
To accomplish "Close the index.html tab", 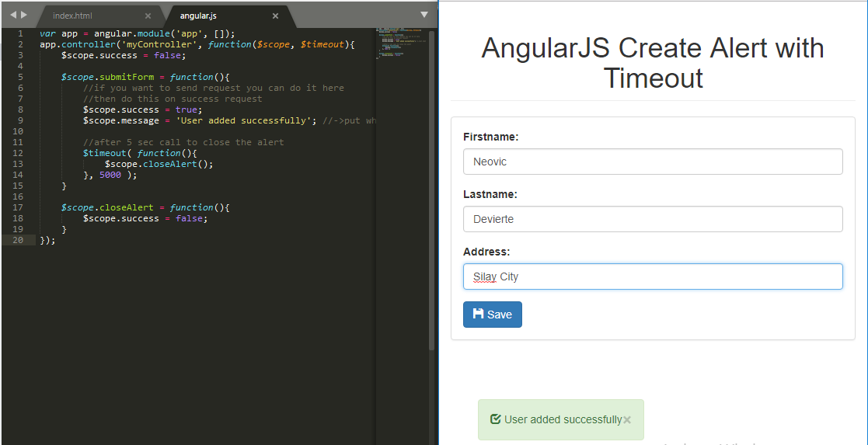I will pos(148,16).
